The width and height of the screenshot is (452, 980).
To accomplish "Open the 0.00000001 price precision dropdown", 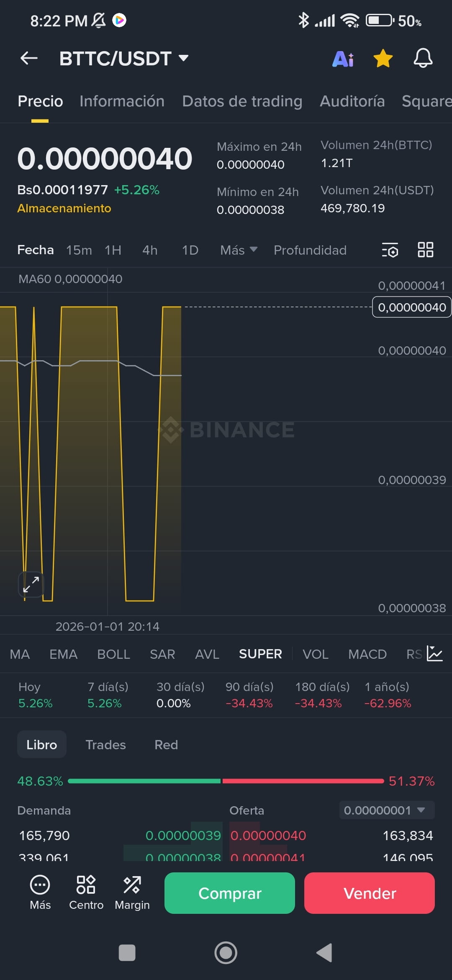I will [x=387, y=810].
